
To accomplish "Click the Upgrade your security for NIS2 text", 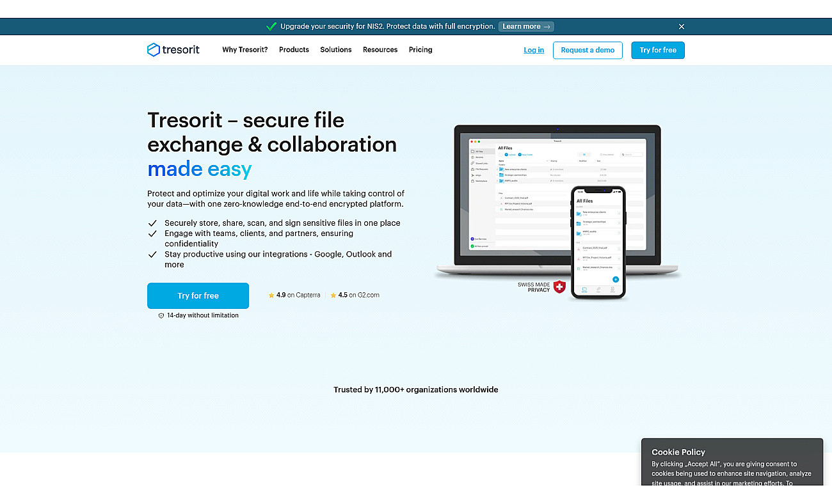I will pyautogui.click(x=388, y=27).
